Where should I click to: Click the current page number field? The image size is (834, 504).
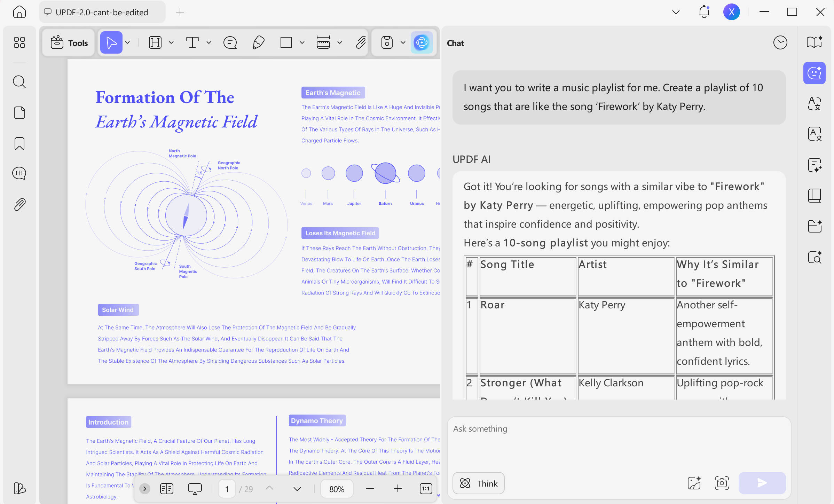click(227, 489)
